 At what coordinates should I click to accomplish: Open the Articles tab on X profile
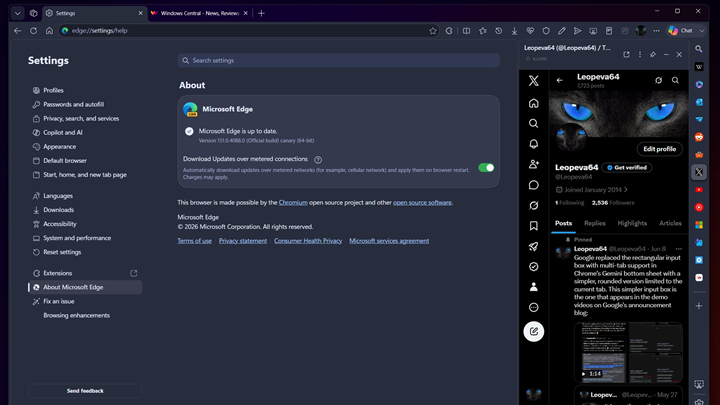670,223
